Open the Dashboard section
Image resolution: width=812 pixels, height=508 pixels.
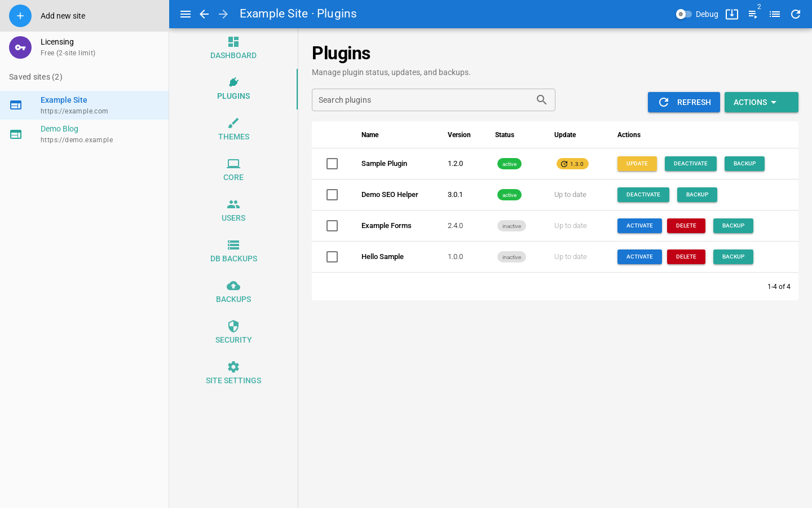point(233,49)
